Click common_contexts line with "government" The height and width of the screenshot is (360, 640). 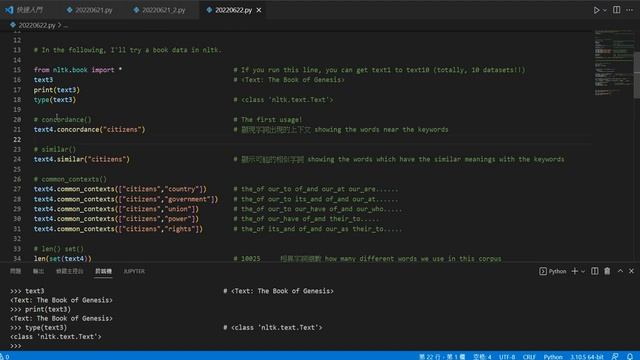[126, 199]
